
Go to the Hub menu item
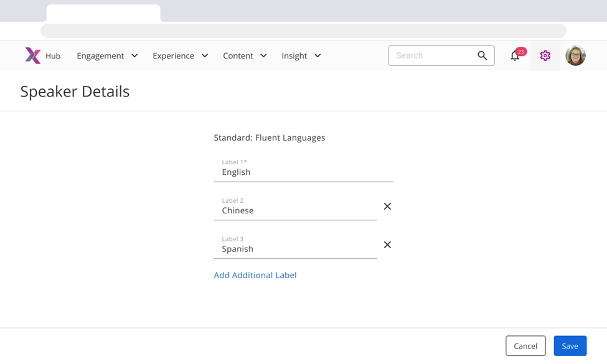click(53, 56)
